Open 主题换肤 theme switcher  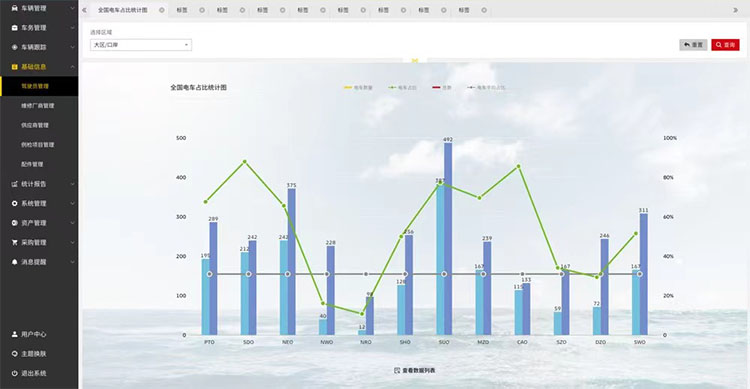point(33,354)
